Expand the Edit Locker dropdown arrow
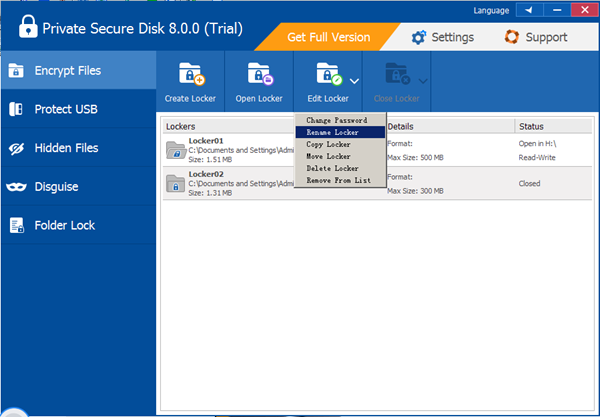 (x=355, y=80)
